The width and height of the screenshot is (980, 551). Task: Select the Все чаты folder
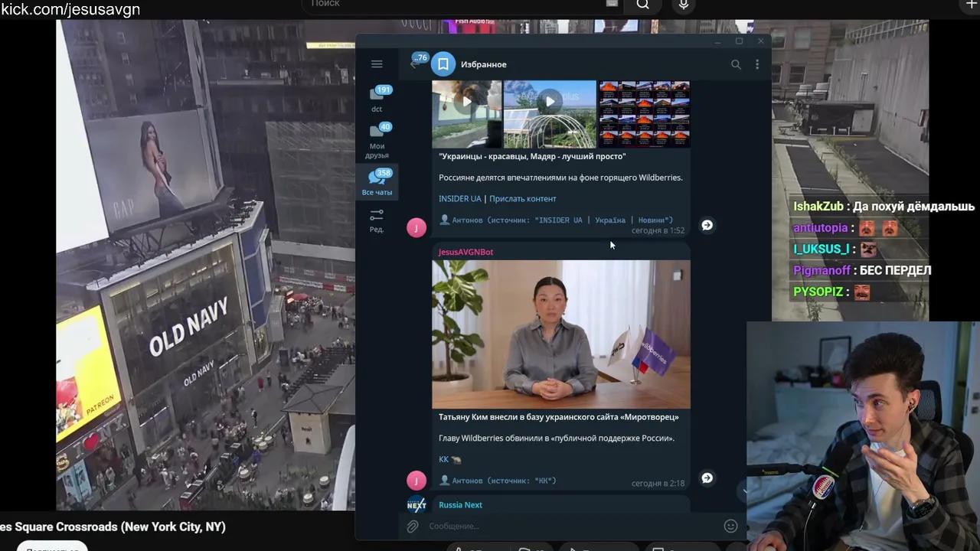(377, 183)
